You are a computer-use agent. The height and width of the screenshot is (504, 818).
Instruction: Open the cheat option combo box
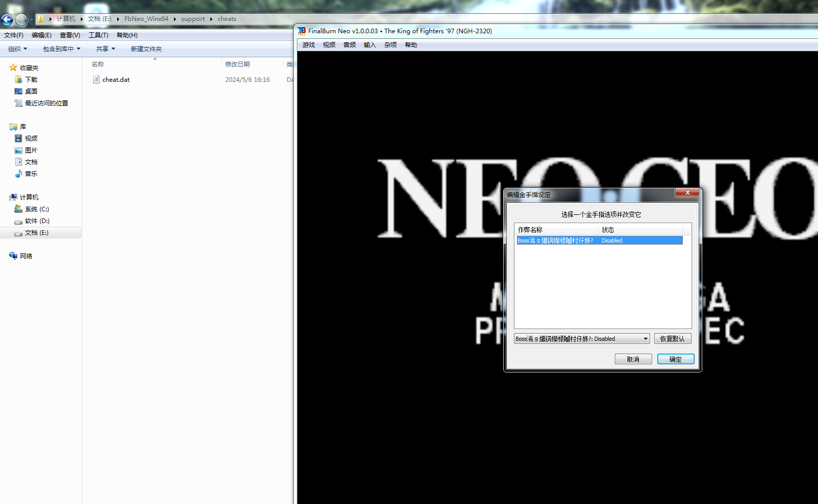[582, 339]
